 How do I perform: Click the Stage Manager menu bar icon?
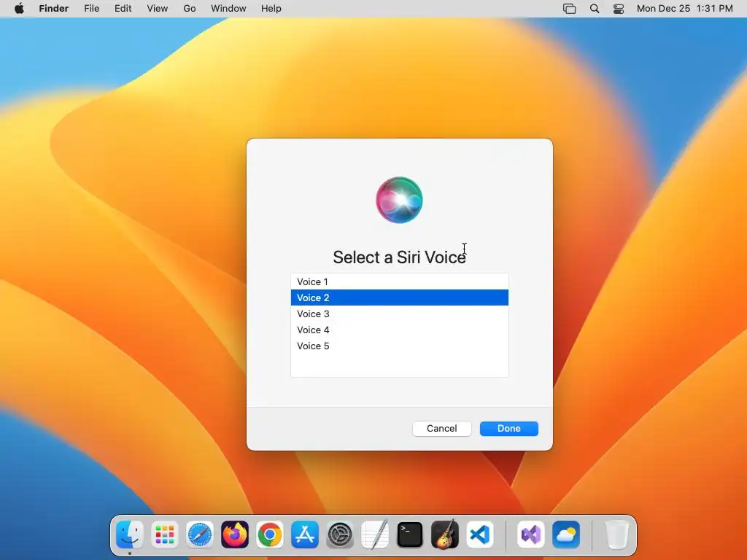(569, 9)
